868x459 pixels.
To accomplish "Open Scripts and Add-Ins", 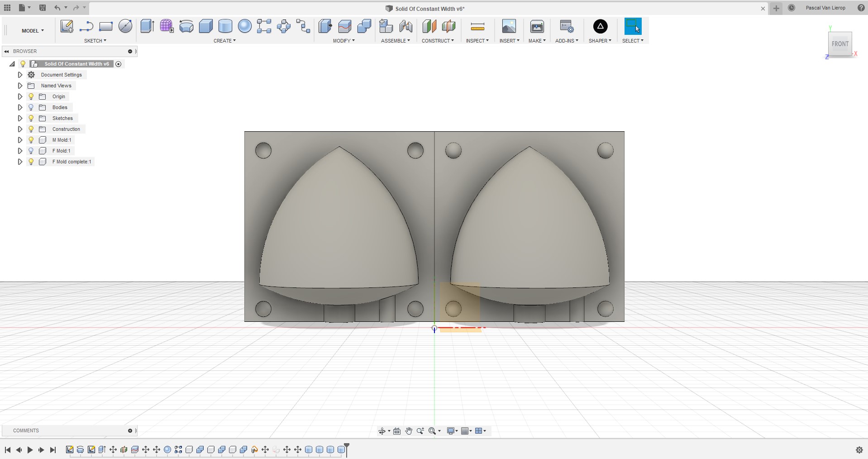I will [x=567, y=26].
